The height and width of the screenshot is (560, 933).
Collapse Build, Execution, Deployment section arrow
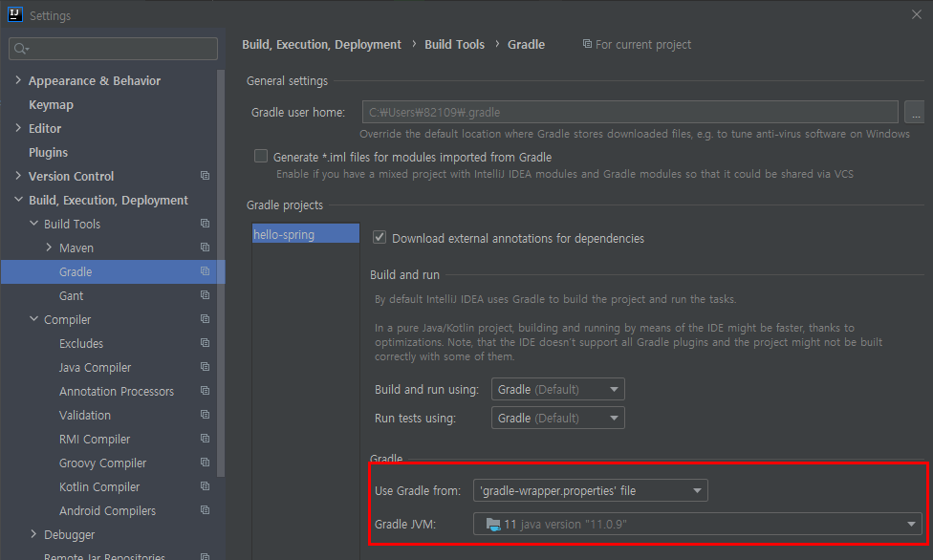coord(18,200)
